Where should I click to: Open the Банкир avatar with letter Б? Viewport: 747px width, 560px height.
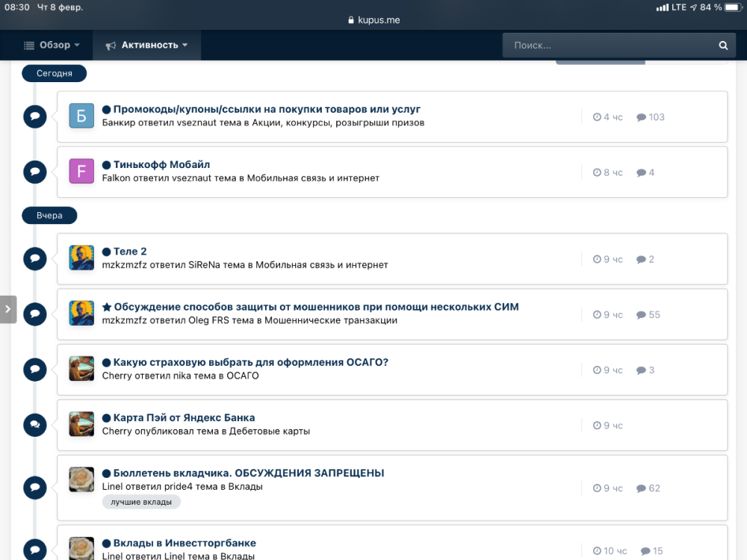[81, 116]
